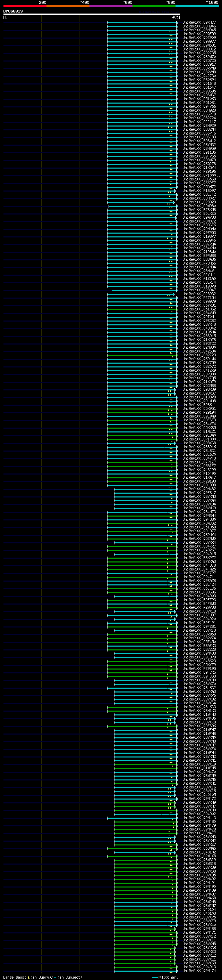Click UniRef100_O04920 hit name

(x=199, y=618)
